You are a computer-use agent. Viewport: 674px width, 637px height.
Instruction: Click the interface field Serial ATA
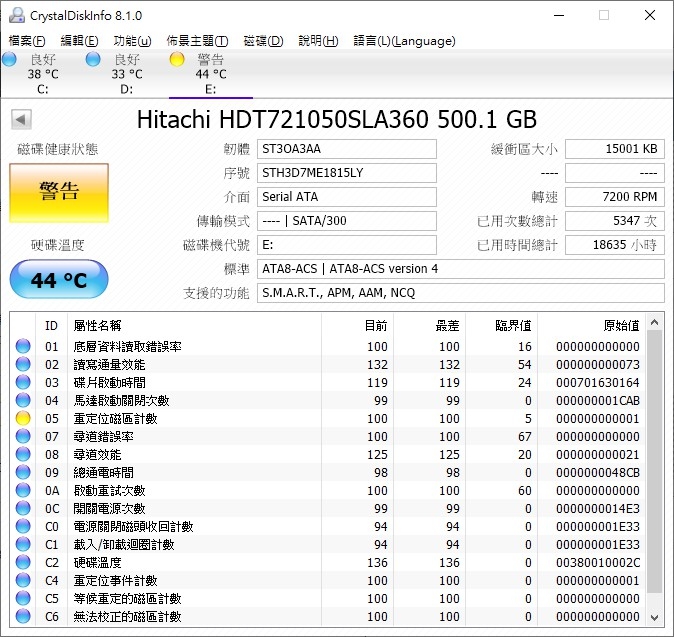[347, 197]
